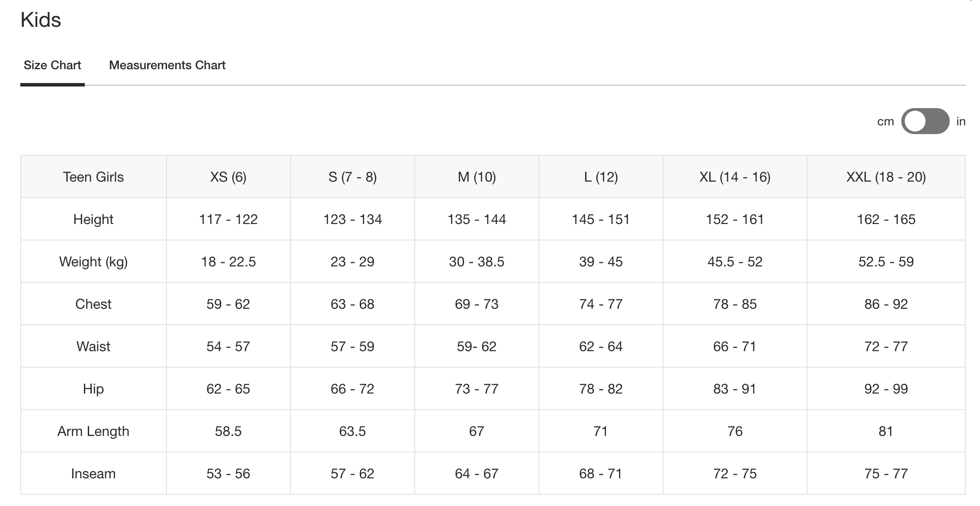The width and height of the screenshot is (980, 506).
Task: Click the 52.5 - 59 weight cell
Action: tap(886, 262)
